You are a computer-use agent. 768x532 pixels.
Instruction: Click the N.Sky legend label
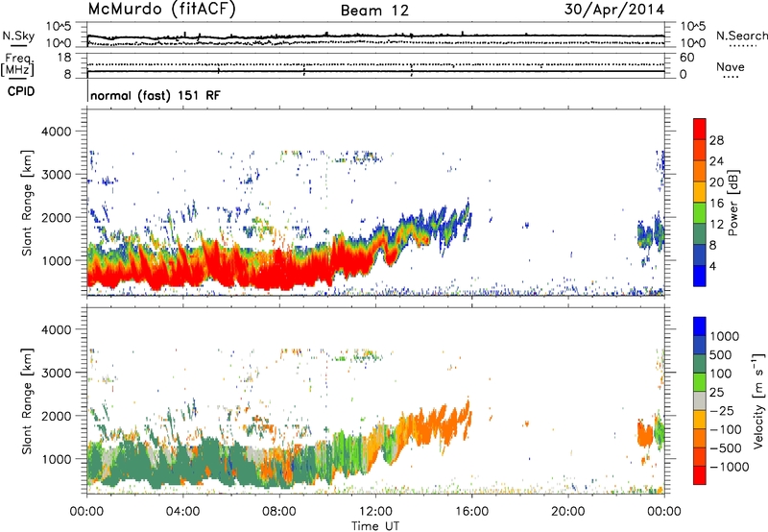(x=18, y=36)
